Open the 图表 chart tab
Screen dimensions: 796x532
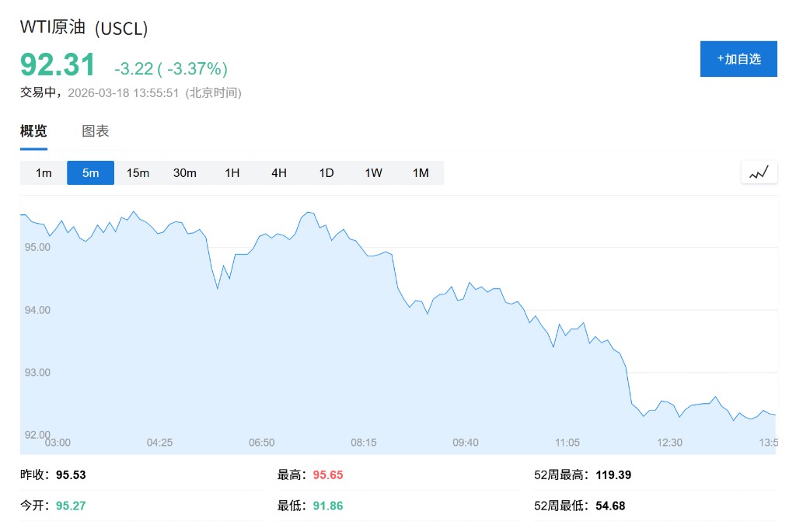coord(96,131)
